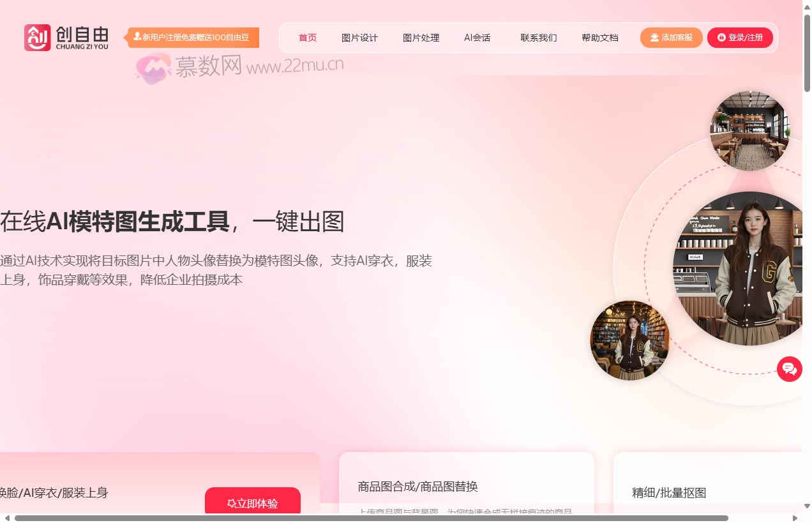The image size is (812, 523).
Task: Click the 创自由 logo icon
Action: point(38,37)
